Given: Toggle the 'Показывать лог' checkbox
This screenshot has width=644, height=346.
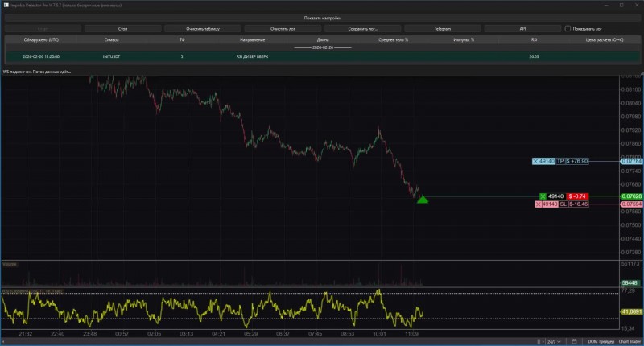Looking at the screenshot, I should point(568,28).
